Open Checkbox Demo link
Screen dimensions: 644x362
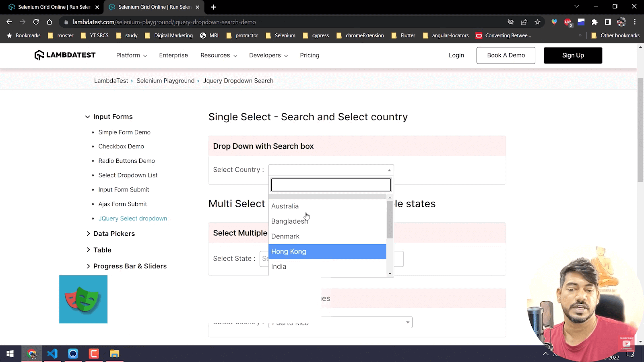(121, 146)
